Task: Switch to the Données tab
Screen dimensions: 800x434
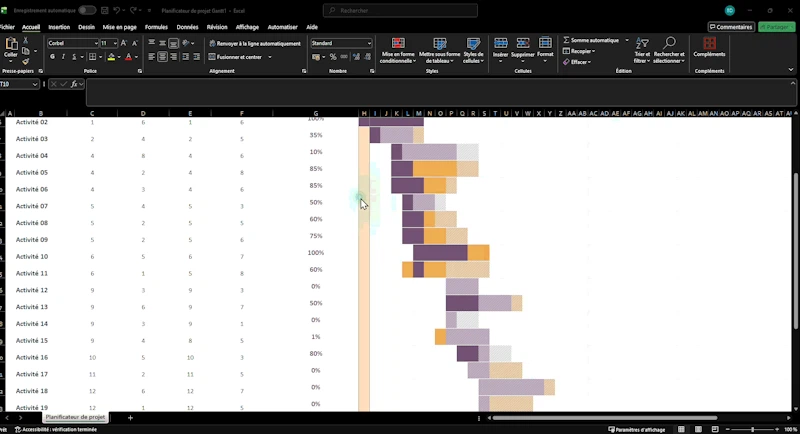Action: tap(187, 27)
